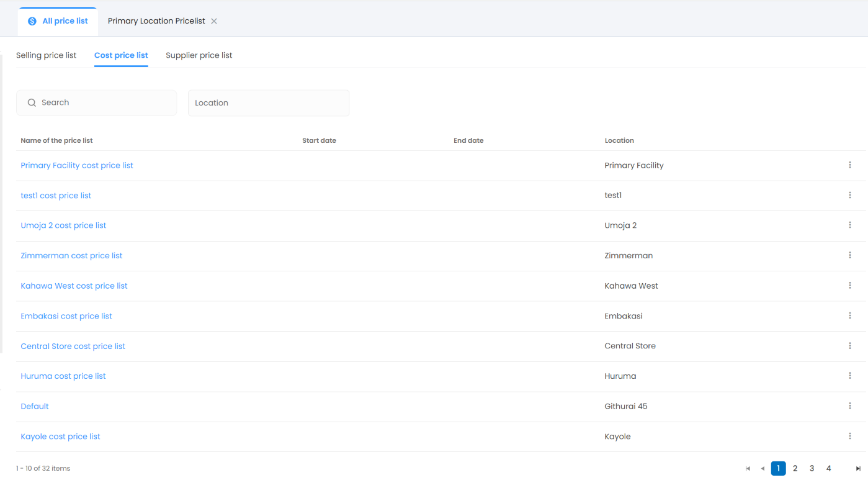Image resolution: width=868 pixels, height=480 pixels.
Task: Select the All price list tab
Action: pyautogui.click(x=58, y=21)
